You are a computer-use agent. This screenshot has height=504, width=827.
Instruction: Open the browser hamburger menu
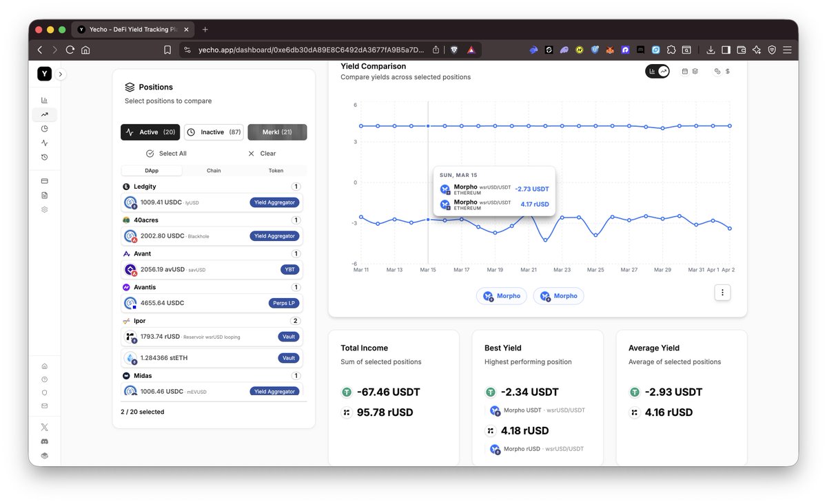coord(787,50)
